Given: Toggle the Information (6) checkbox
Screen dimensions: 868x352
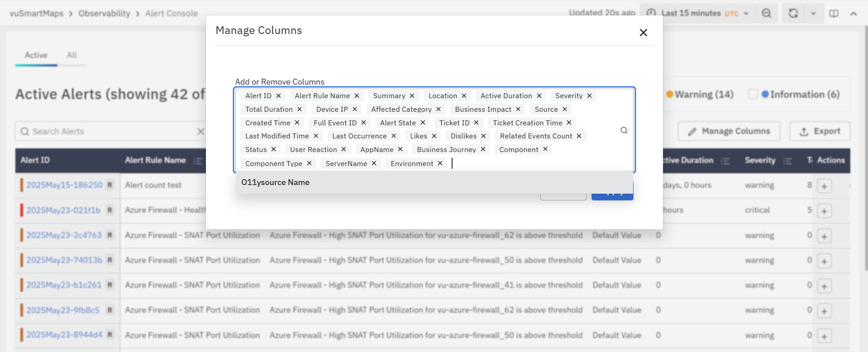Looking at the screenshot, I should (753, 94).
